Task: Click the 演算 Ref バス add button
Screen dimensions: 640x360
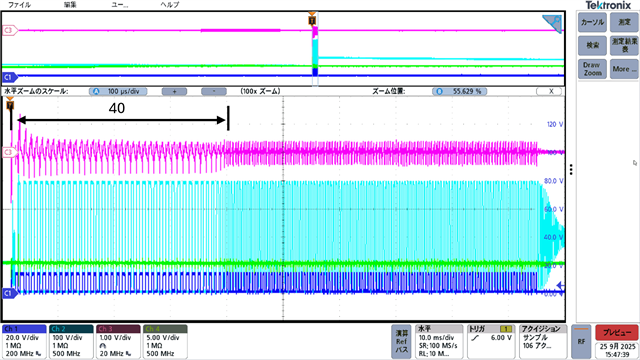Action: [401, 342]
